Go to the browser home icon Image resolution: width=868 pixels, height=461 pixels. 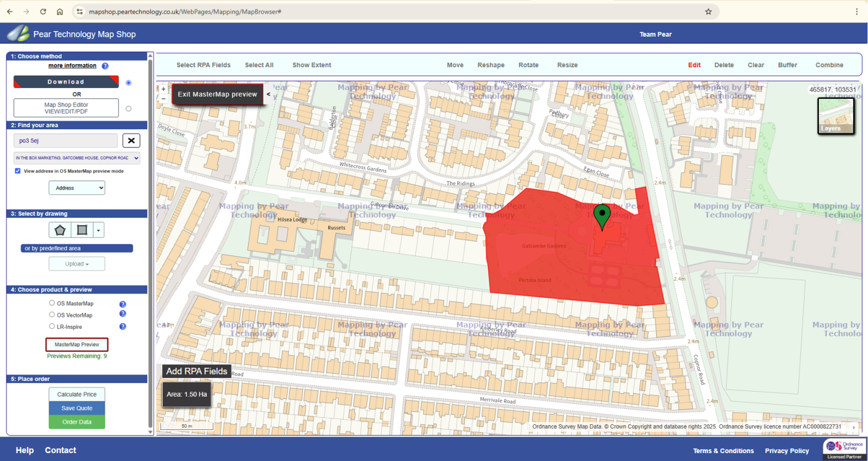click(60, 11)
